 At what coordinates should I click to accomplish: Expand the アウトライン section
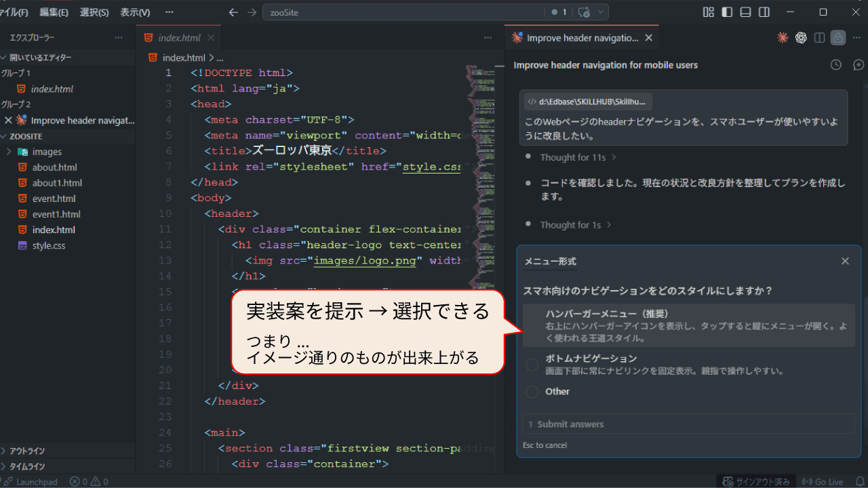pyautogui.click(x=27, y=451)
